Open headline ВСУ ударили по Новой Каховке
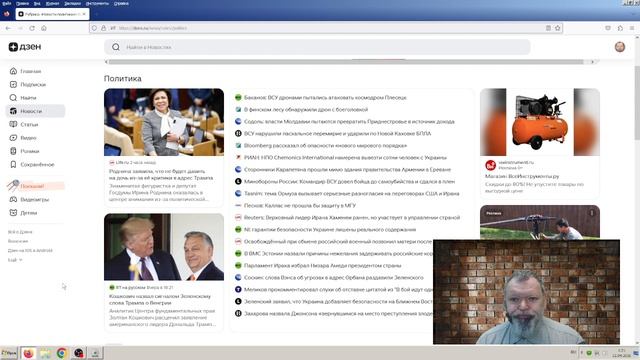This screenshot has height=360, width=640. point(337,133)
